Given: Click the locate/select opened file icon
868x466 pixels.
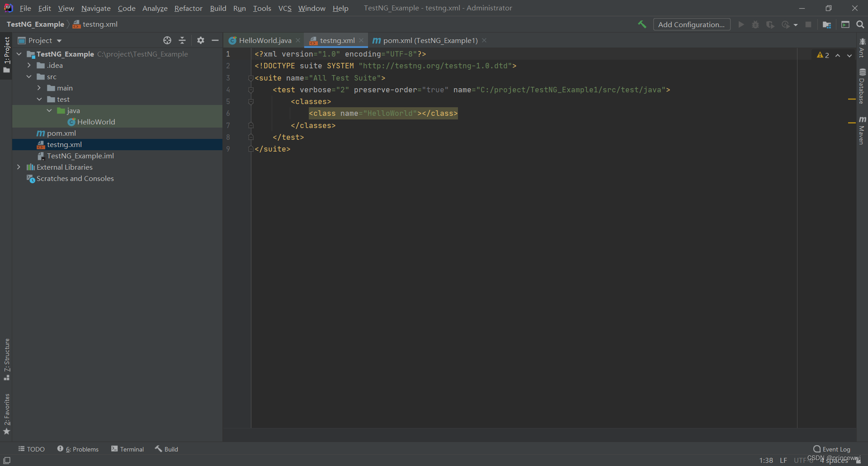Looking at the screenshot, I should 167,40.
